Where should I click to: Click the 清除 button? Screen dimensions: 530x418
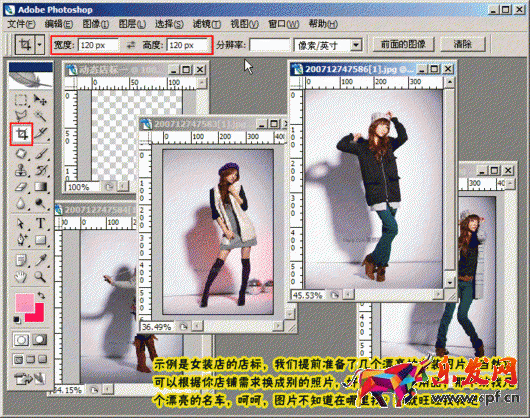(x=463, y=44)
